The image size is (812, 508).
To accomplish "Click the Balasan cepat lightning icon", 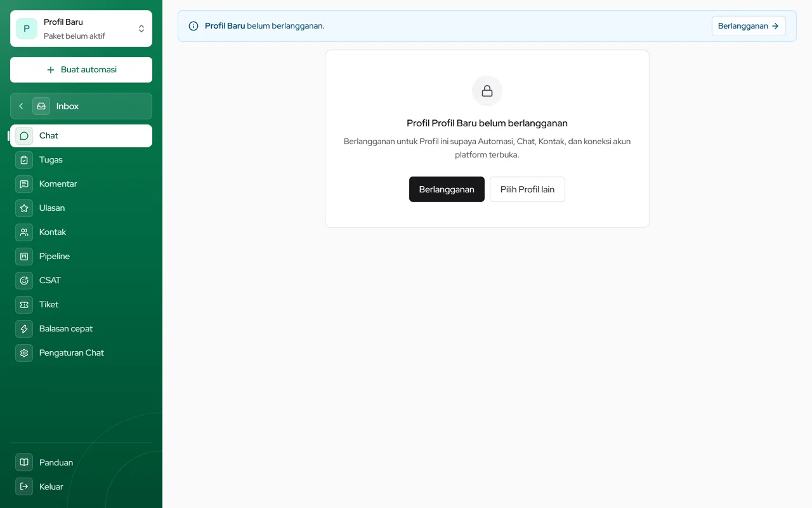I will (x=24, y=329).
